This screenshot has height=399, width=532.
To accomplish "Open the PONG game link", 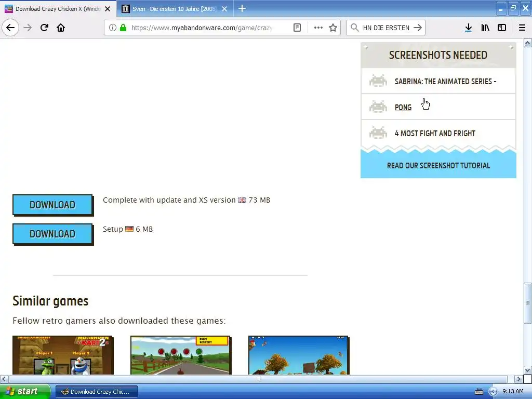I will coord(403,108).
